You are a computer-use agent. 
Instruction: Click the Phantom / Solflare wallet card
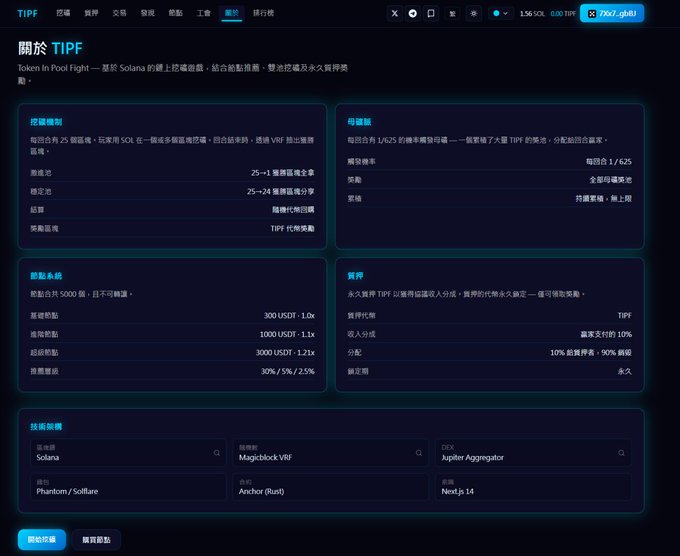128,487
